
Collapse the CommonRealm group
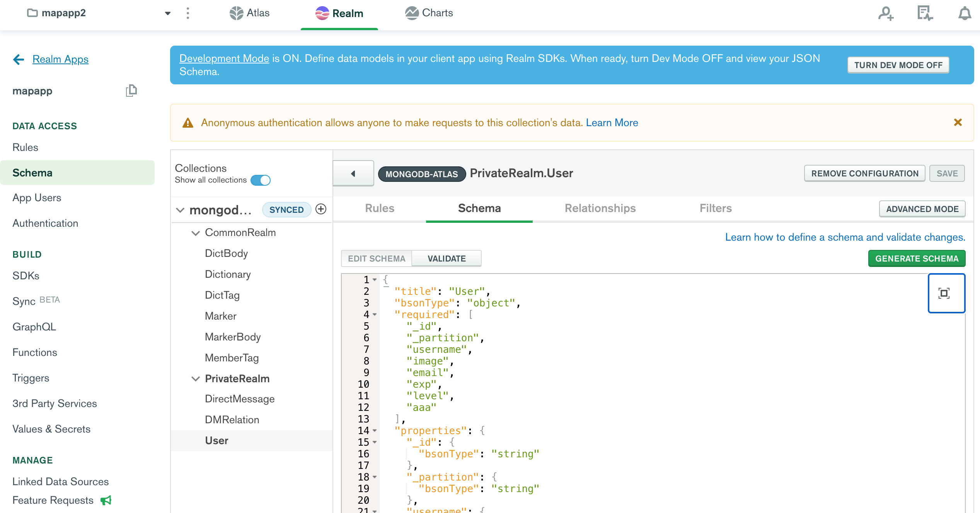tap(196, 233)
